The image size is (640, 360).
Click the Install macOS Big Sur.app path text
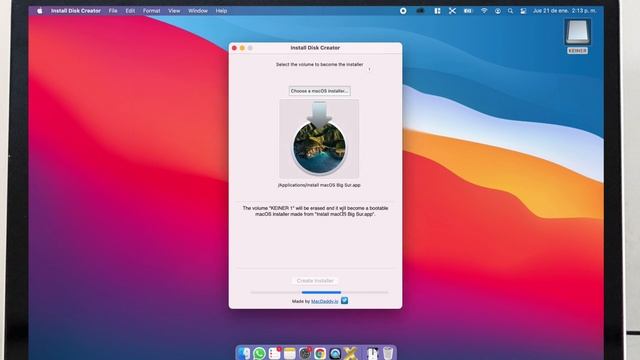(x=319, y=185)
